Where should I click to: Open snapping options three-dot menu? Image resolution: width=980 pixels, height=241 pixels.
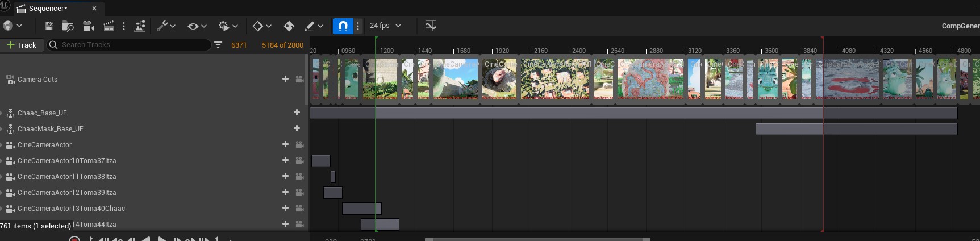click(x=357, y=26)
